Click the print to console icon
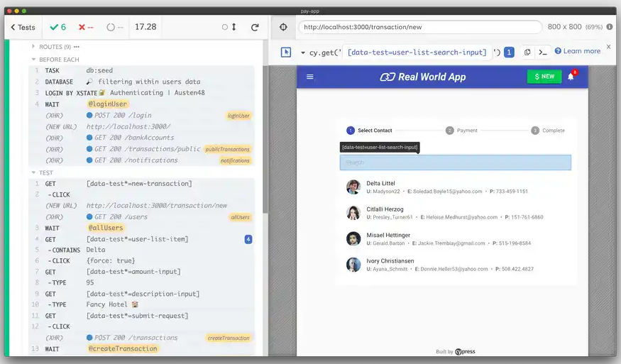This screenshot has height=364, width=621. tap(542, 52)
